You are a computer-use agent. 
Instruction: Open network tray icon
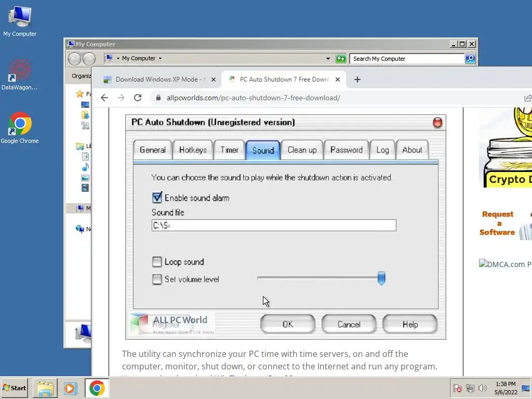coord(470,388)
